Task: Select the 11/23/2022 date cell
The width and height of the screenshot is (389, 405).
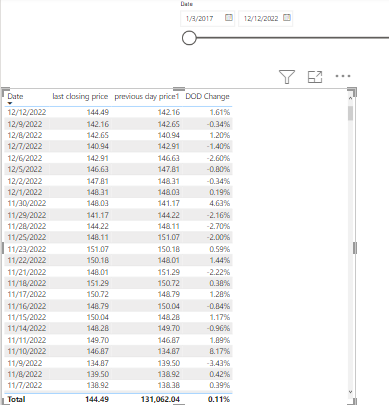Action: [27, 249]
